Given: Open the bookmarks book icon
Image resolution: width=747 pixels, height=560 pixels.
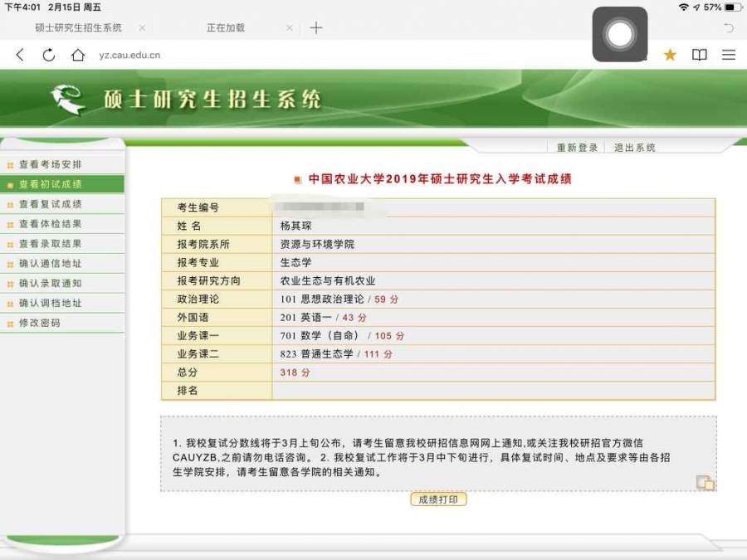Looking at the screenshot, I should point(700,55).
